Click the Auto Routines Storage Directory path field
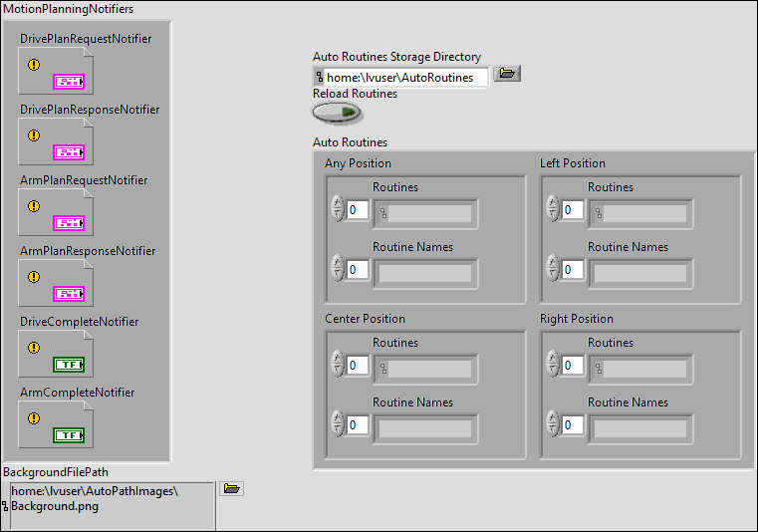This screenshot has height=532, width=758. [405, 78]
